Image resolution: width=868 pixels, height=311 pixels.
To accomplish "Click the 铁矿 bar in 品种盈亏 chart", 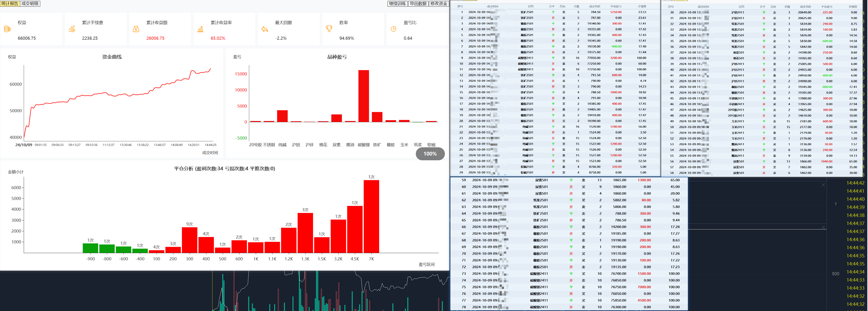I will [x=377, y=117].
